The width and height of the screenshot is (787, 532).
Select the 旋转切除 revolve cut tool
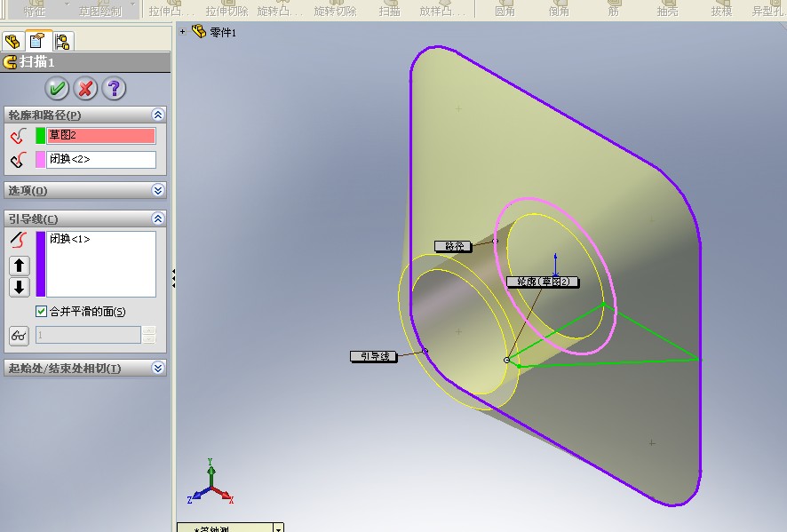tap(335, 11)
